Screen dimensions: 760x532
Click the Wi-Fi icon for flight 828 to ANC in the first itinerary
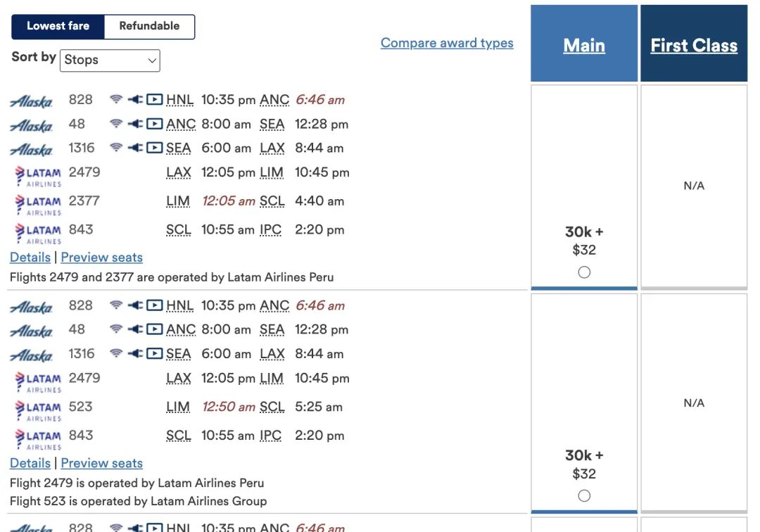[116, 100]
